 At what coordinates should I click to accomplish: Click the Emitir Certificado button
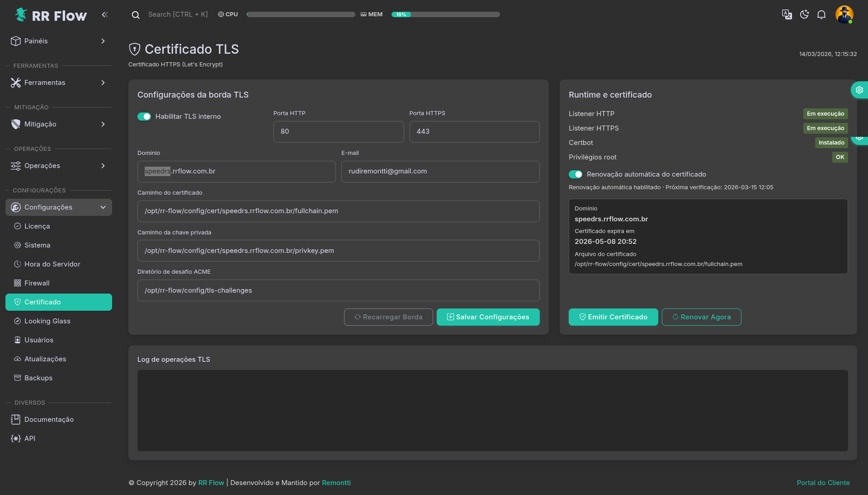point(613,317)
